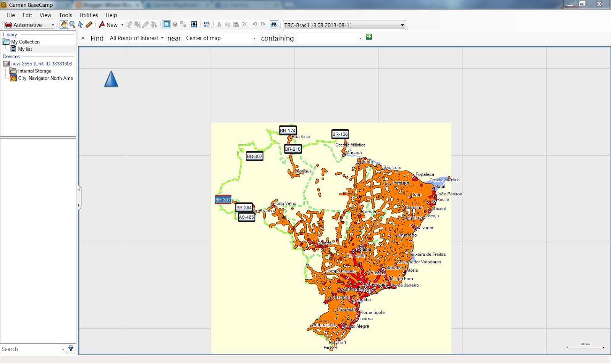Select My list in Library

pos(25,49)
